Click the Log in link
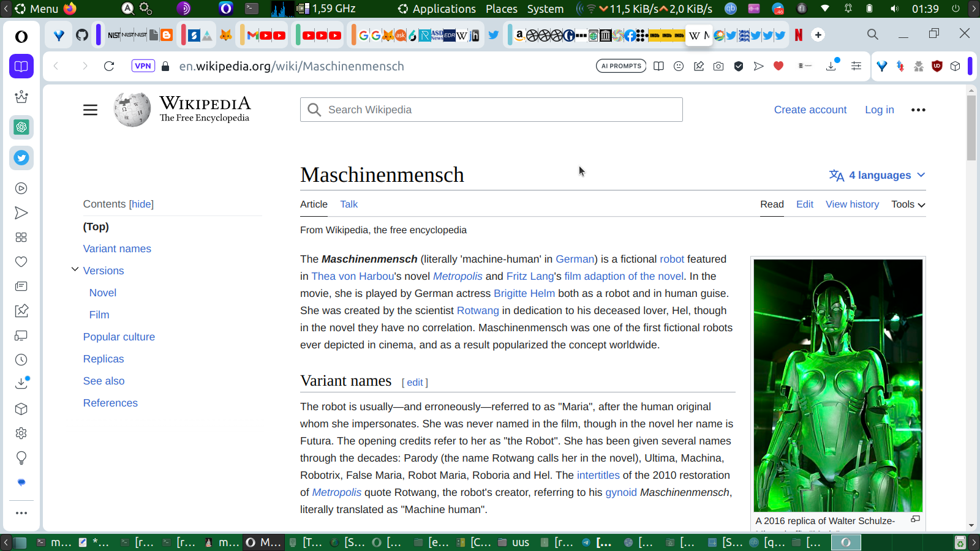This screenshot has width=980, height=551. (880, 110)
